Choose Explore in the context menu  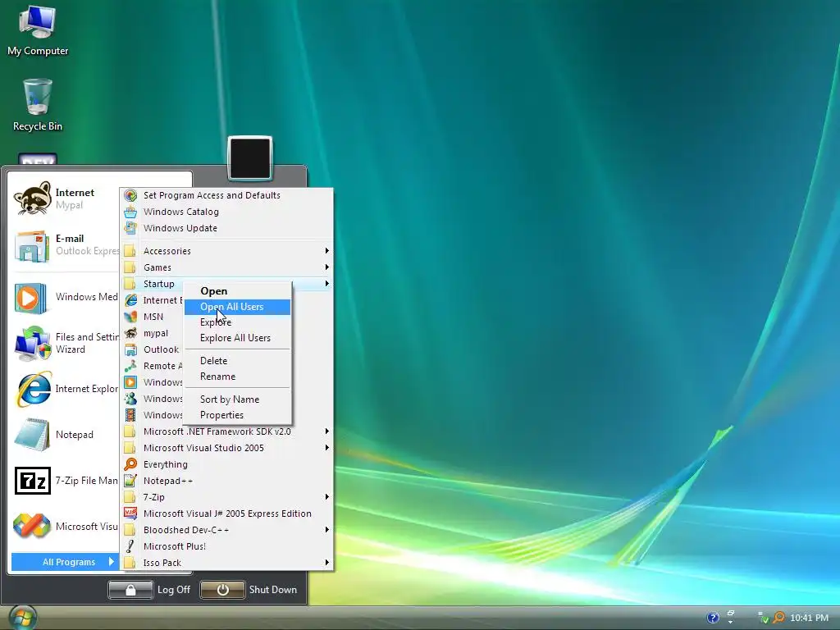(237, 322)
